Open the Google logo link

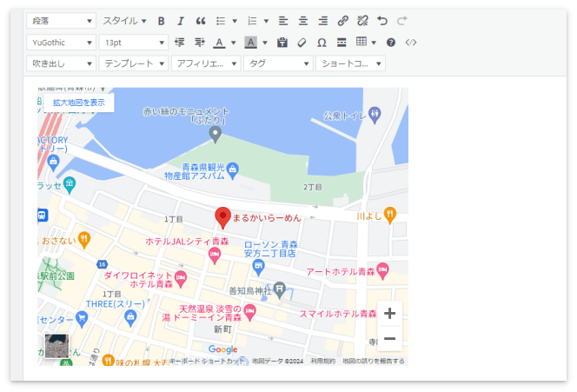pos(222,349)
